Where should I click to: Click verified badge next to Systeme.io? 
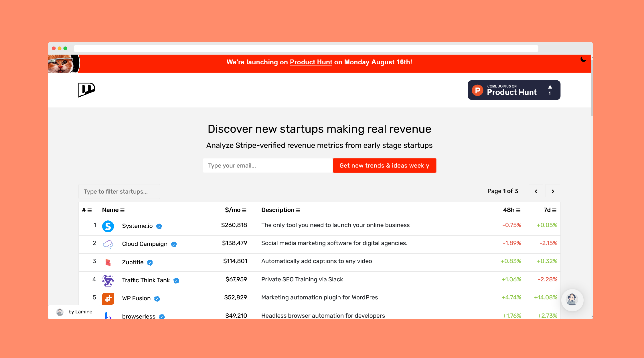click(x=159, y=226)
